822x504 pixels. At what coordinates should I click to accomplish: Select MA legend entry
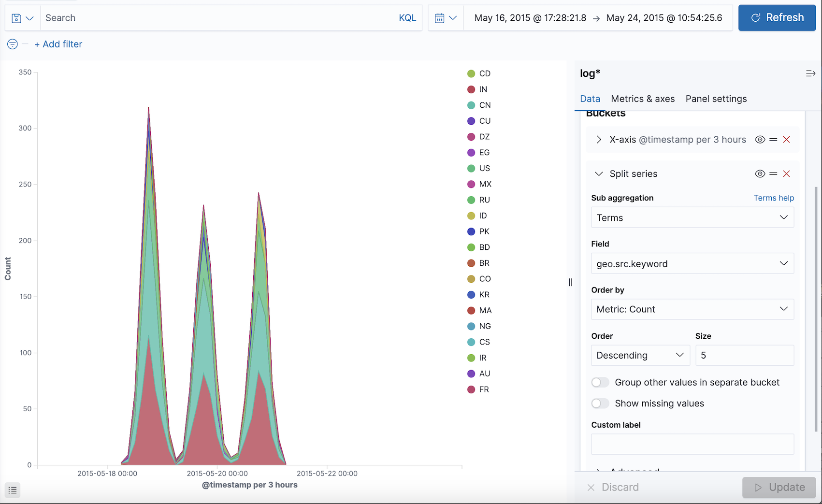[479, 311]
